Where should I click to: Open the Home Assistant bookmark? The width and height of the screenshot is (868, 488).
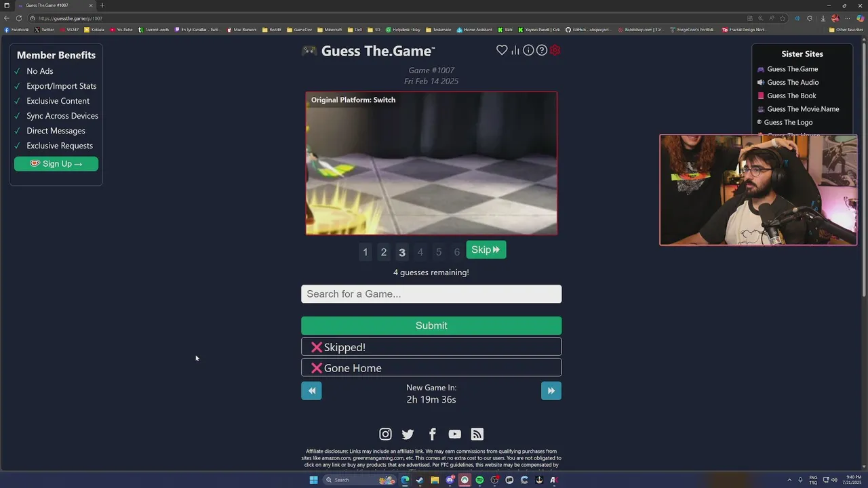(x=475, y=30)
